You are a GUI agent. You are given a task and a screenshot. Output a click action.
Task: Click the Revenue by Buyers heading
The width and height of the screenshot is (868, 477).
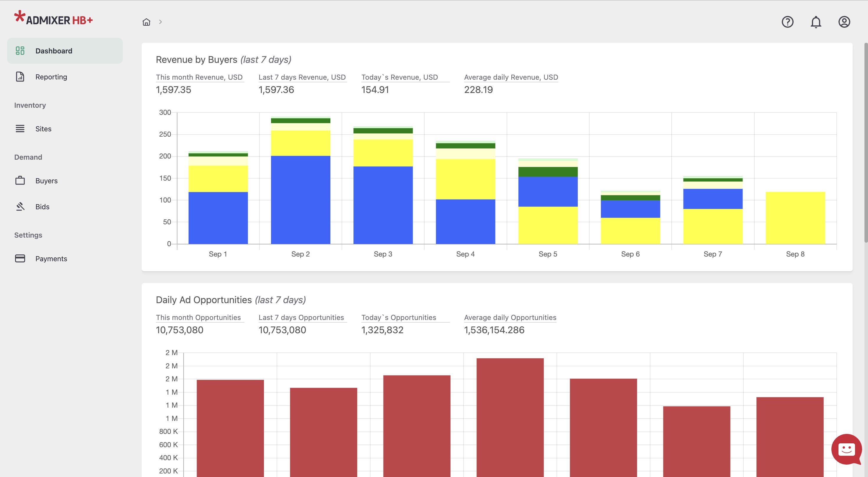point(223,60)
